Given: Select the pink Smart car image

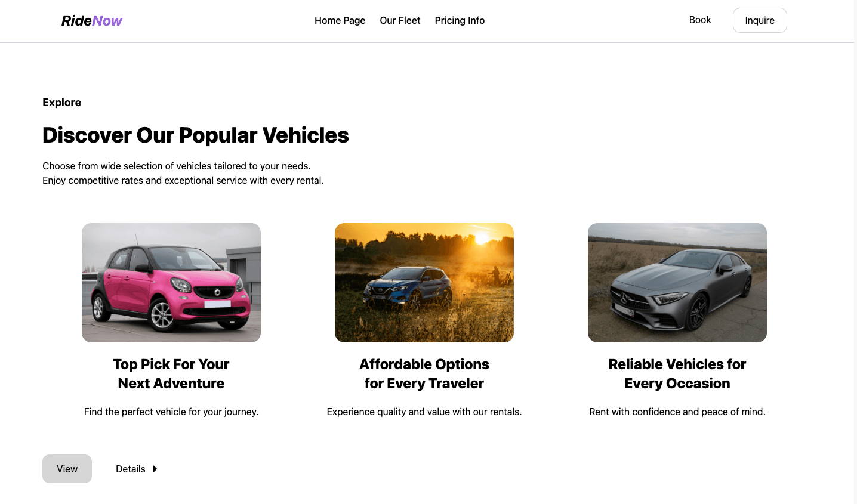Looking at the screenshot, I should 171,283.
